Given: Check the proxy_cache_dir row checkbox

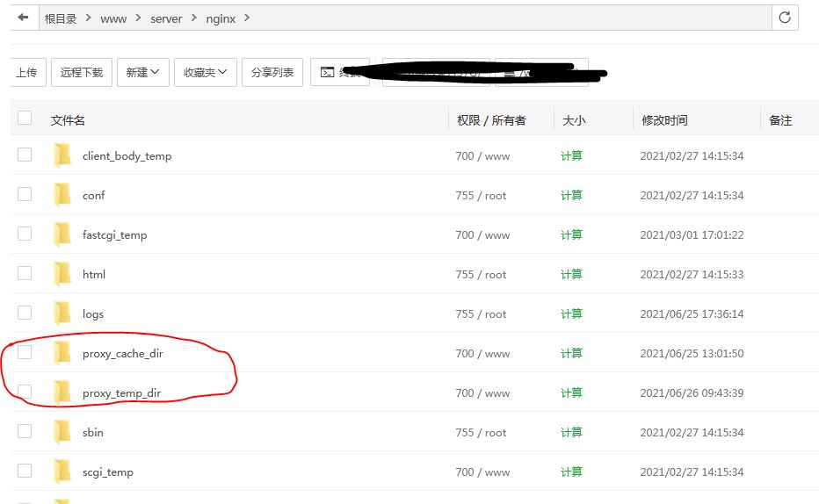Looking at the screenshot, I should point(25,352).
